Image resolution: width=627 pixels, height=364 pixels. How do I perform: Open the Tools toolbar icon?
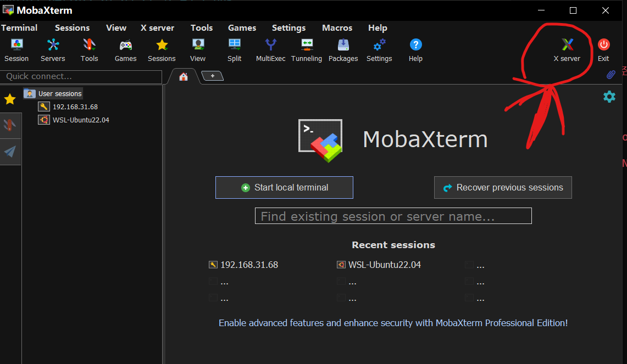click(89, 51)
